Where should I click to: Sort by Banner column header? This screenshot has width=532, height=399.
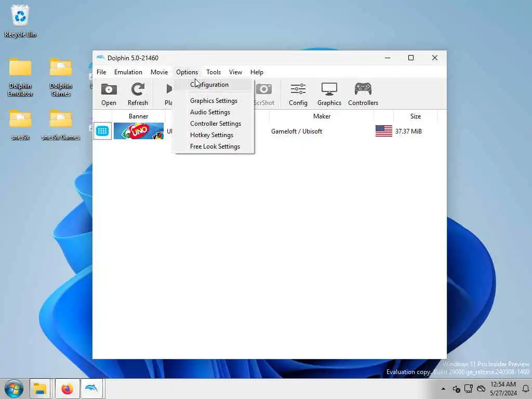tap(138, 116)
